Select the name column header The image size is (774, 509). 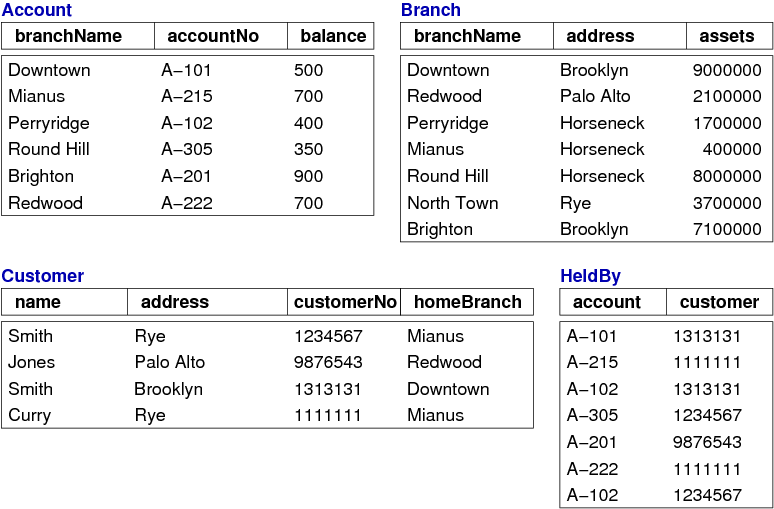[x=38, y=302]
